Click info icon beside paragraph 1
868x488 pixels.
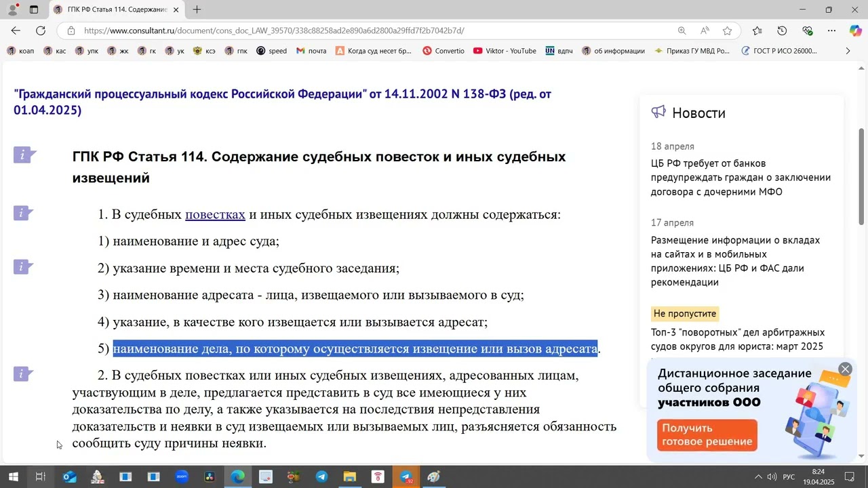(23, 213)
